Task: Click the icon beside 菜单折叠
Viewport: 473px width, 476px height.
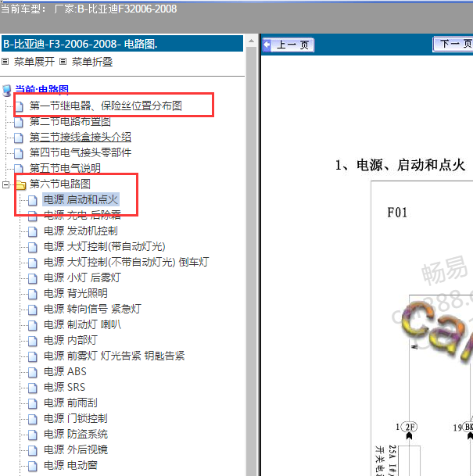Action: pos(63,62)
